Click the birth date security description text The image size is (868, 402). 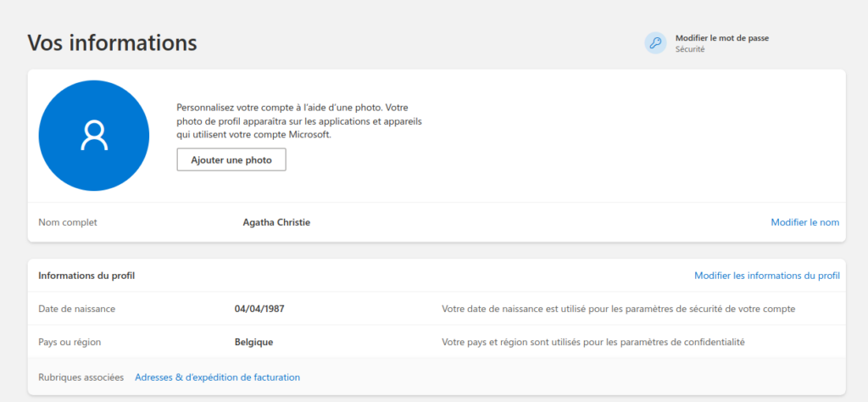pyautogui.click(x=618, y=309)
